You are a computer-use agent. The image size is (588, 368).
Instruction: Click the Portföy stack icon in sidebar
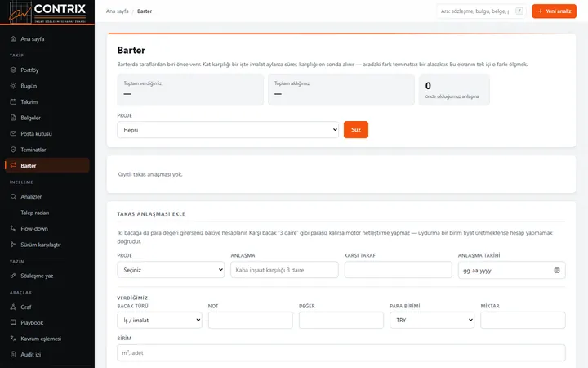(13, 70)
